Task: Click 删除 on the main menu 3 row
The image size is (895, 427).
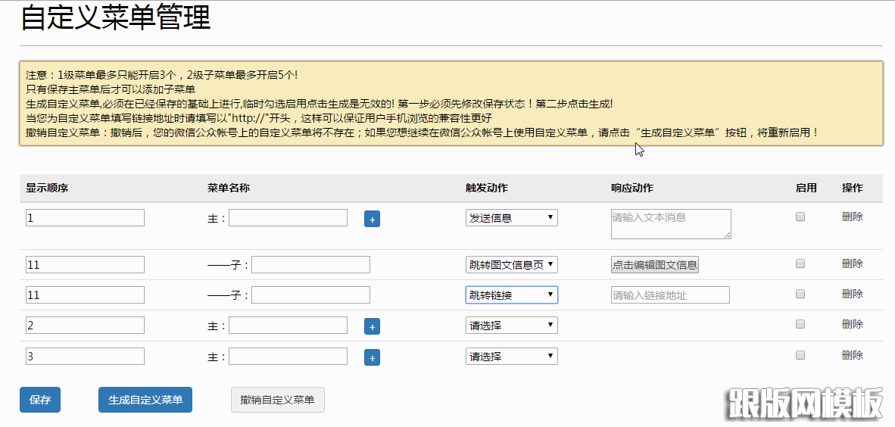Action: point(852,356)
